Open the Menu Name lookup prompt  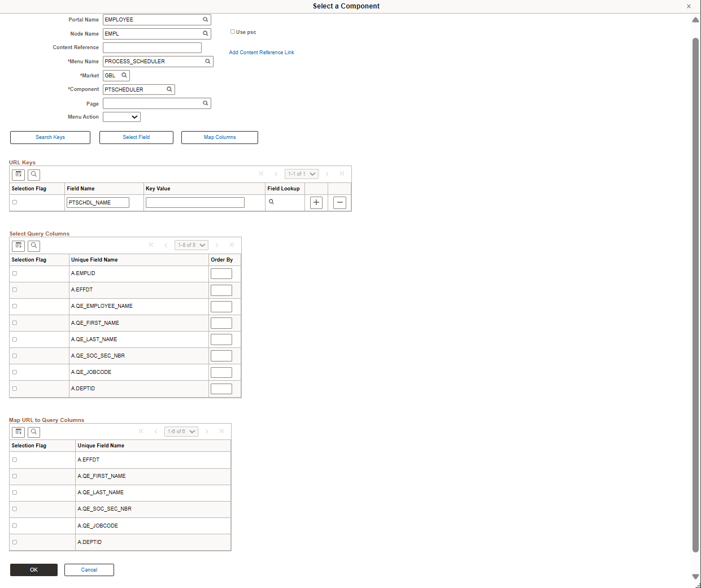point(207,61)
